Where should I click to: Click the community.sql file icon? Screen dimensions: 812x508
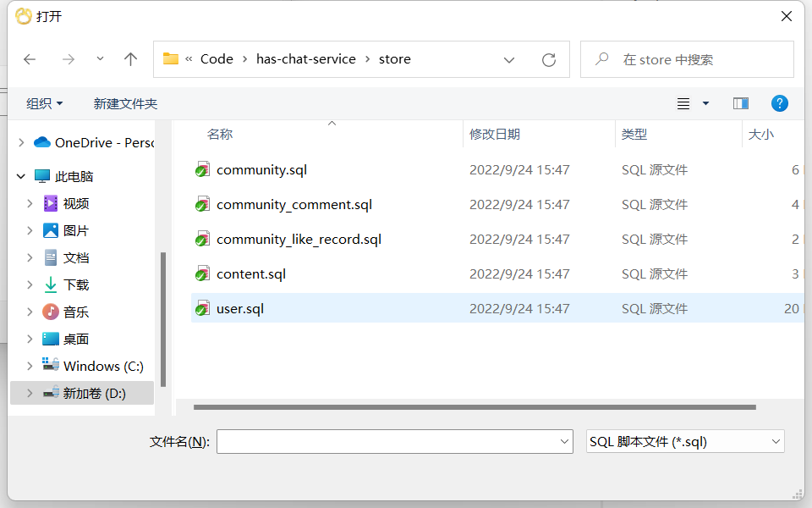(202, 169)
